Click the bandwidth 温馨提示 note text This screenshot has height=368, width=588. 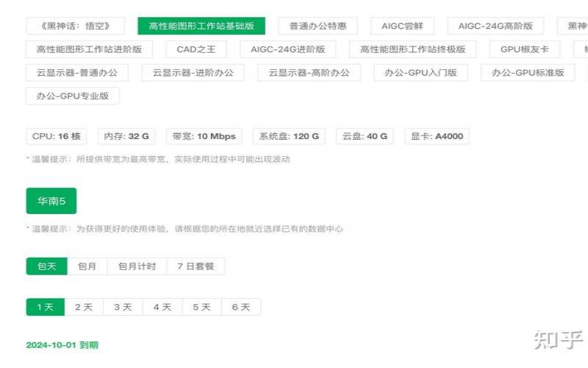click(158, 159)
